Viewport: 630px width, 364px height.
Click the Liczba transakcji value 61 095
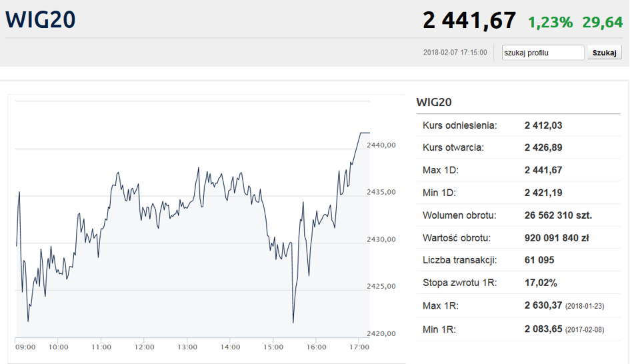pos(539,260)
